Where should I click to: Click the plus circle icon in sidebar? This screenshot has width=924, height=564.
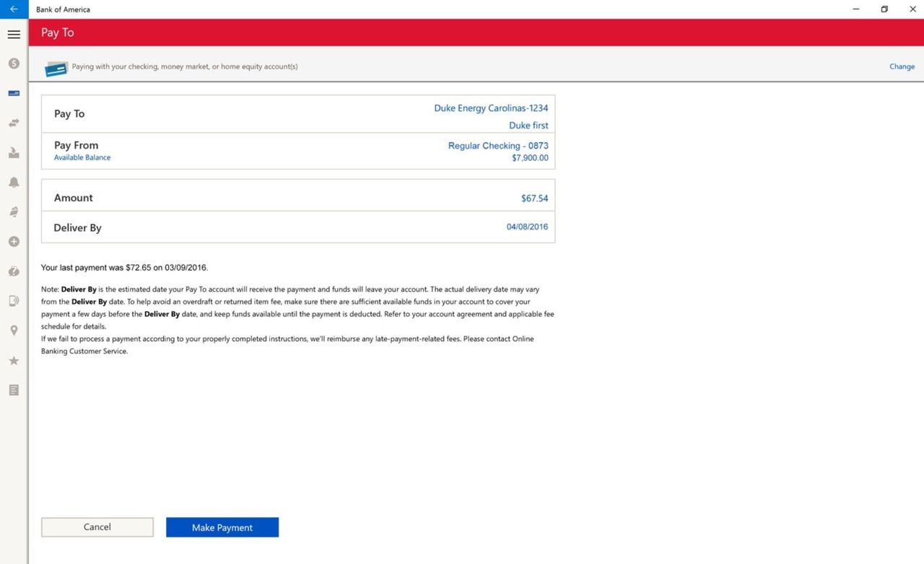(x=14, y=241)
